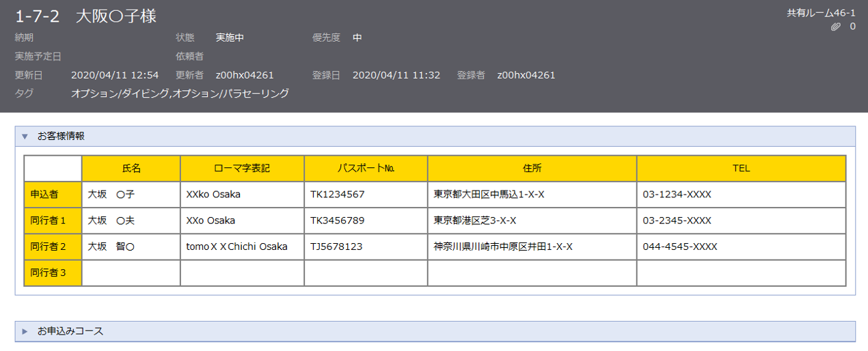Click the title 1-7-2 大阪〇子様

86,16
